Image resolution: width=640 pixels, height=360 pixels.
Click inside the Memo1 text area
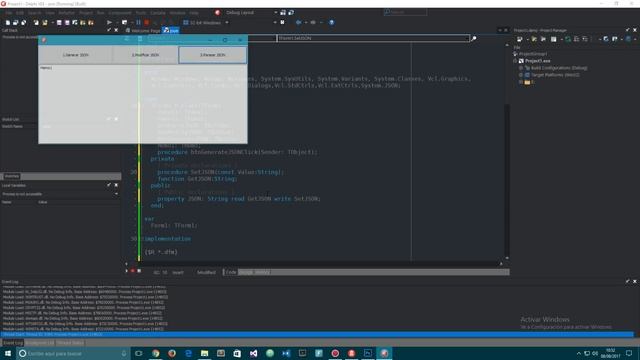pos(143,104)
